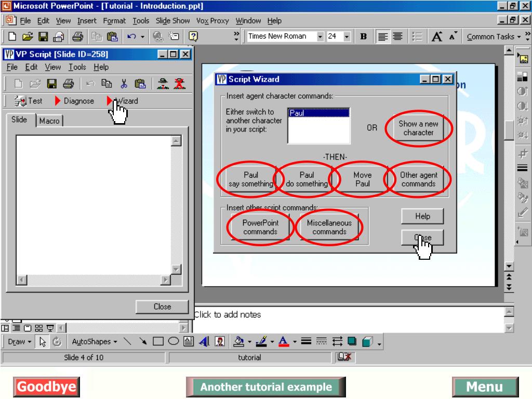
Task: Save the script in VP Script toolbar
Action: [51, 84]
